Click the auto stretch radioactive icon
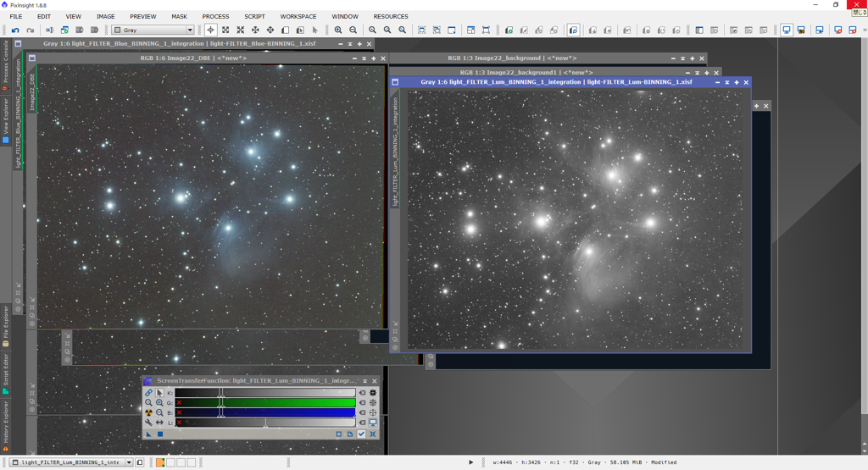Screen dimensions: 868x470 148,412
